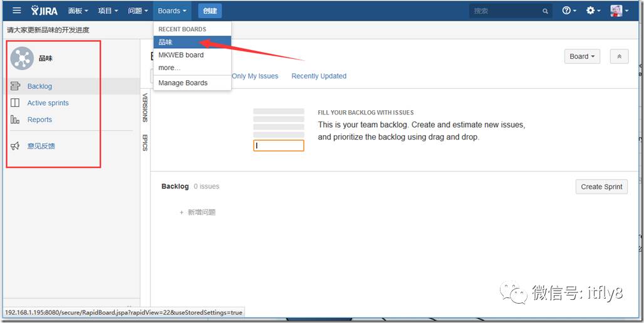Choose more… in Boards dropdown
Image resolution: width=644 pixels, height=323 pixels.
(192, 68)
